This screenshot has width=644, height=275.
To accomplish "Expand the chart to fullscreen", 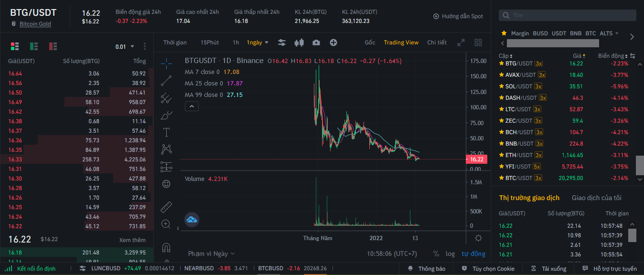I will pos(461,42).
